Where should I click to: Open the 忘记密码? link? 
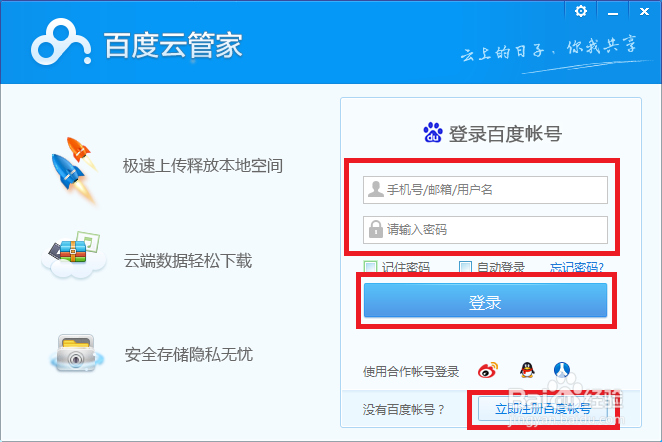point(577,267)
